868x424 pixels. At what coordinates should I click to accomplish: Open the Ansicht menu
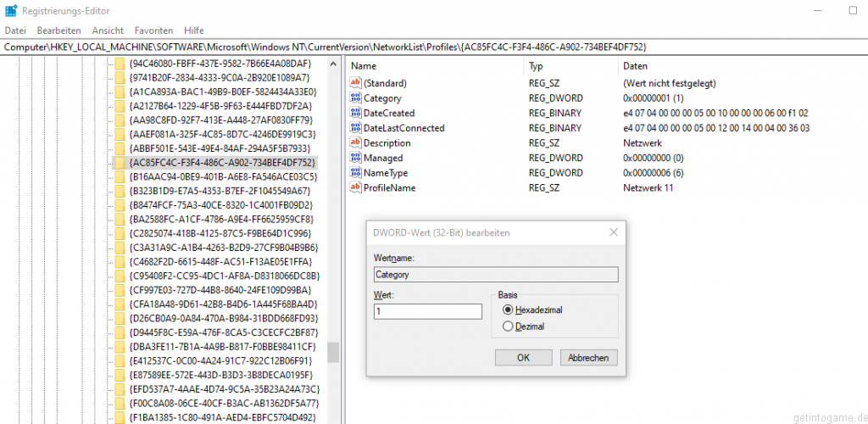(108, 31)
